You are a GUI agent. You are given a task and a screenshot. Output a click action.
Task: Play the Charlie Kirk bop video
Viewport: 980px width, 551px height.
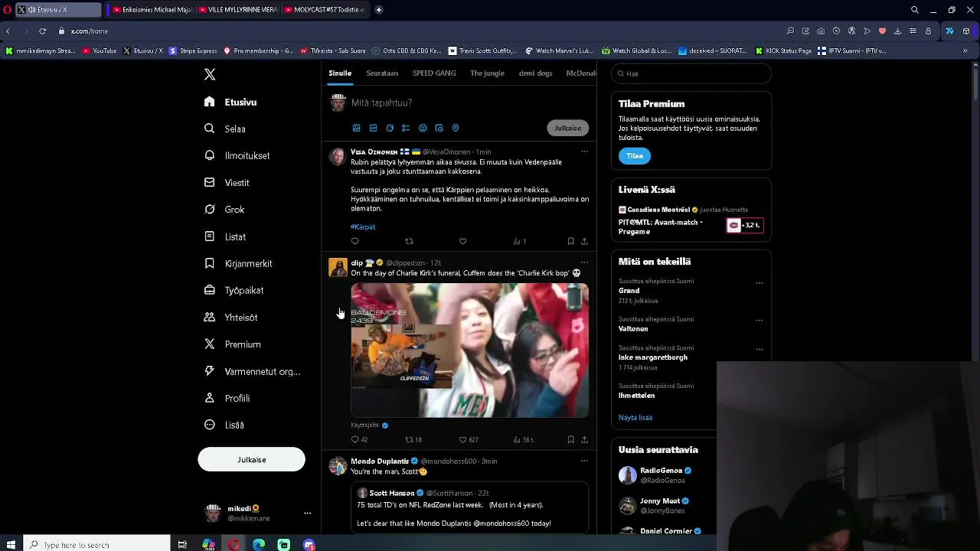click(469, 350)
